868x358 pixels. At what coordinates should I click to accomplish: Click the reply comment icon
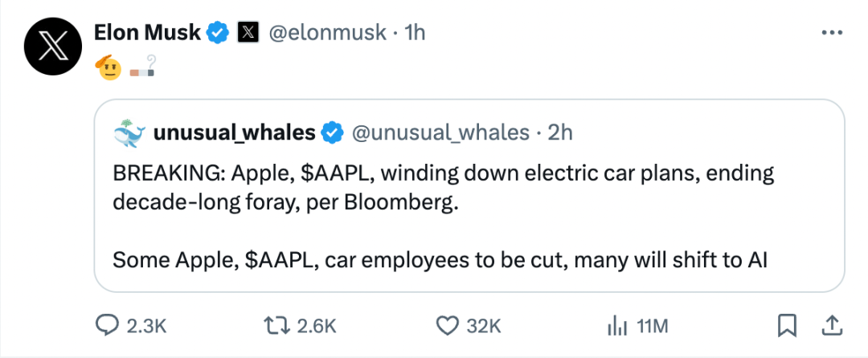pos(108,325)
